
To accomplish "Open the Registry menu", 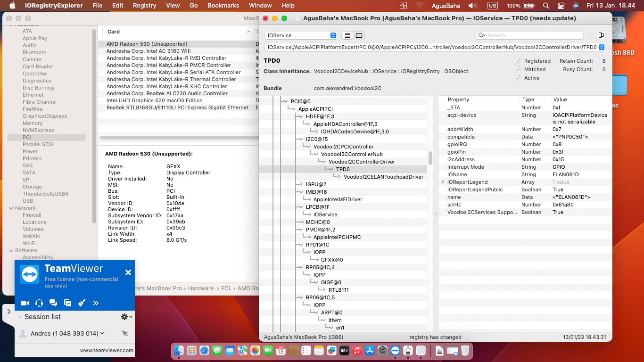I will (x=144, y=6).
